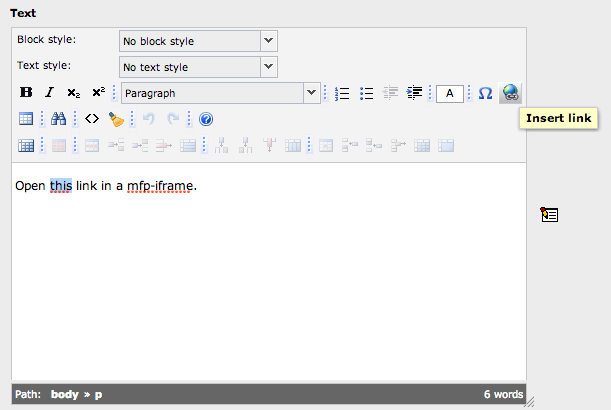Open the blue help question icon

point(206,119)
